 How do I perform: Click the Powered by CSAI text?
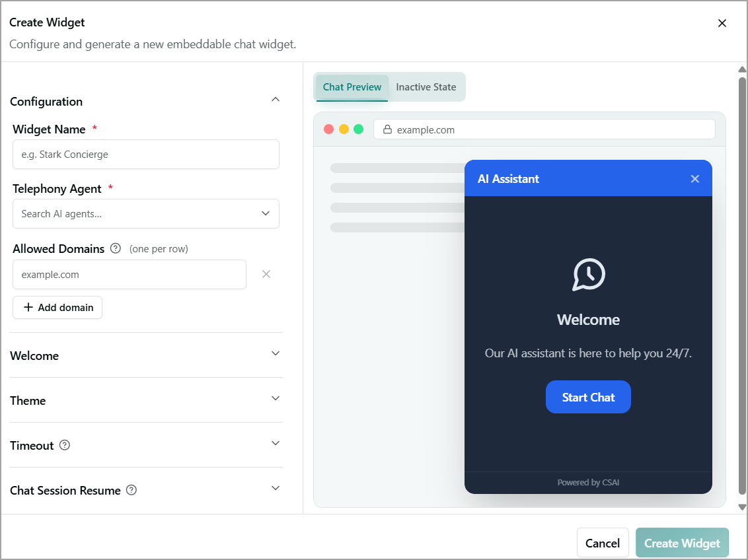tap(588, 482)
